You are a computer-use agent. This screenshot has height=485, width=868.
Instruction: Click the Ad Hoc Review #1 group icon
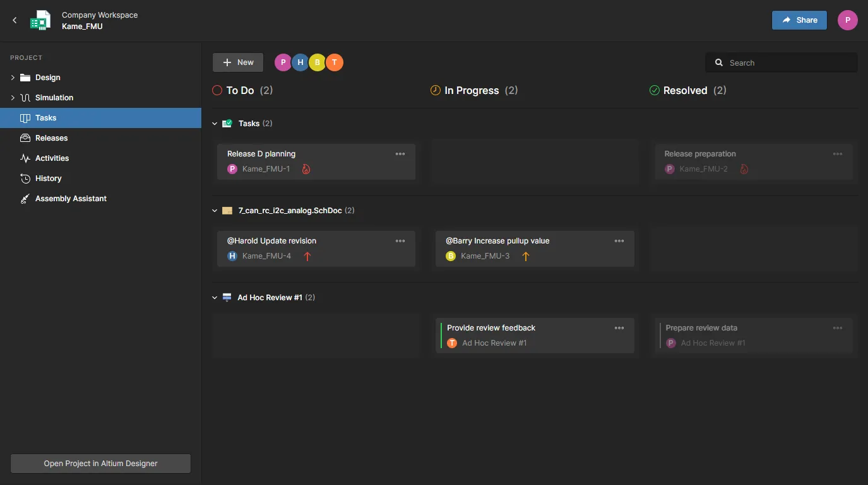(x=227, y=298)
